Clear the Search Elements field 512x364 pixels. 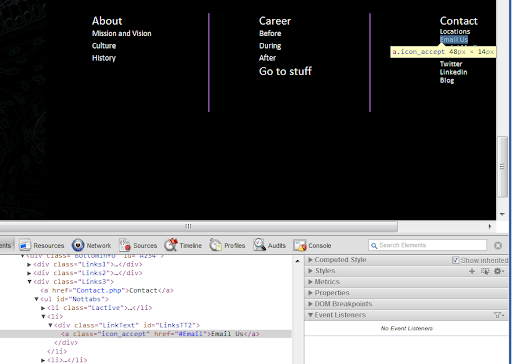498,245
